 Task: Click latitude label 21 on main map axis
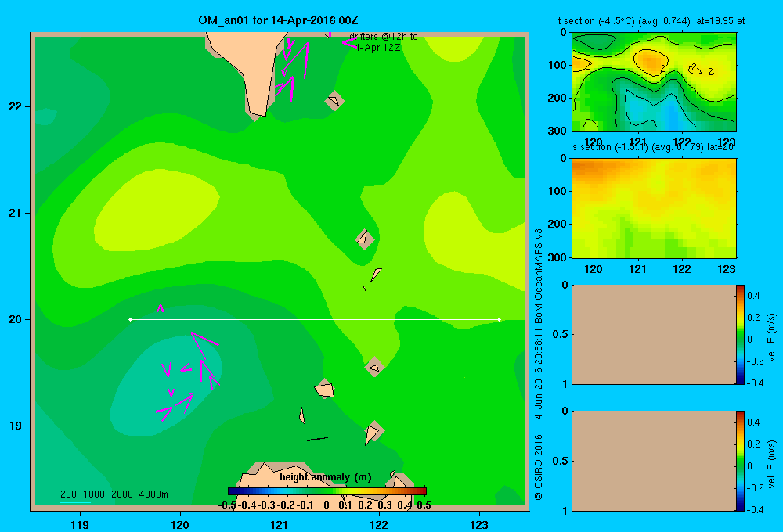(16, 213)
